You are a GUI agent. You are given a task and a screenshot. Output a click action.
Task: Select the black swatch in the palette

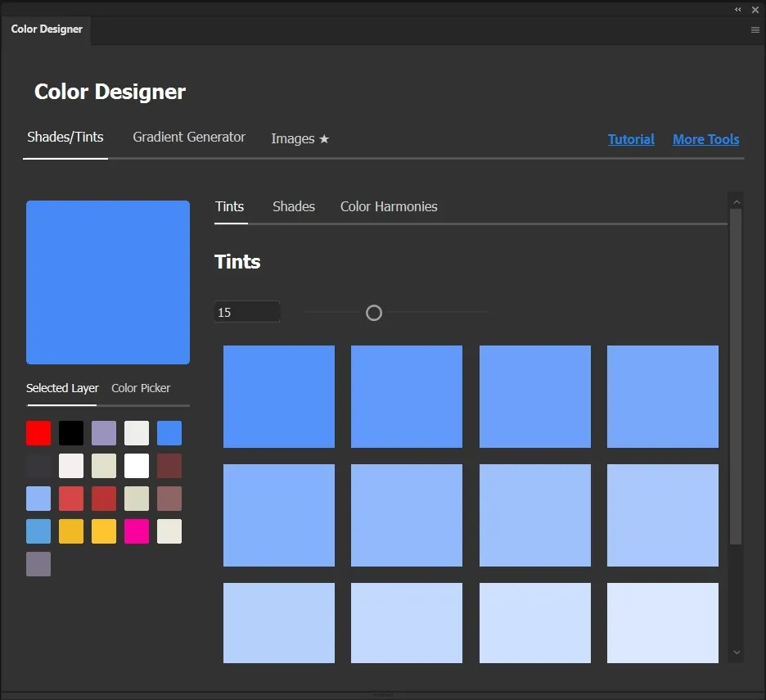(71, 433)
